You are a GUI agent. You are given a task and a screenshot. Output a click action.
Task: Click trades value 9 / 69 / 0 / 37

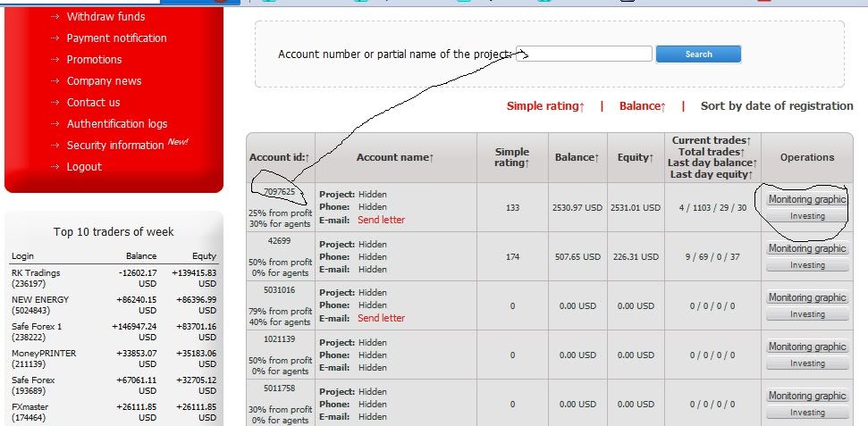(712, 257)
